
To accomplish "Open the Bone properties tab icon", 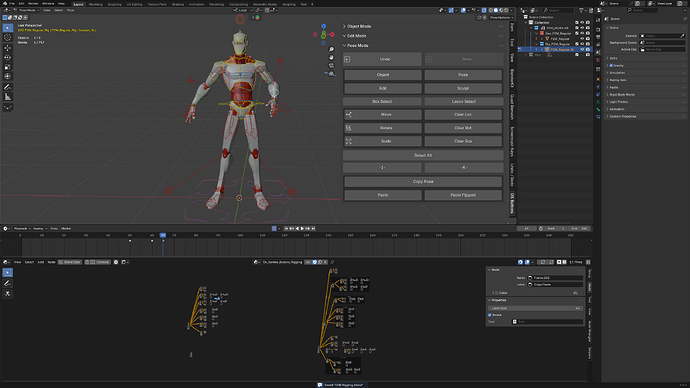I will click(598, 109).
